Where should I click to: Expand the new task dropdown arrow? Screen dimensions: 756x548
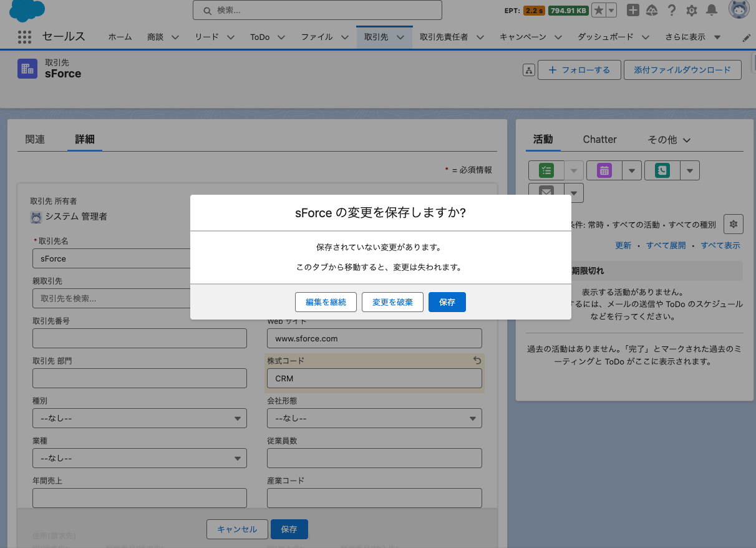574,170
